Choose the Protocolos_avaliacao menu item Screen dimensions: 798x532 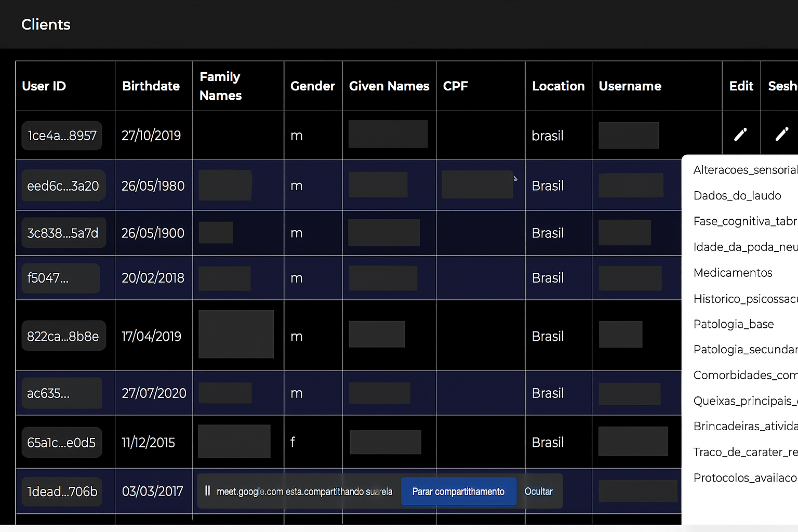tap(744, 478)
